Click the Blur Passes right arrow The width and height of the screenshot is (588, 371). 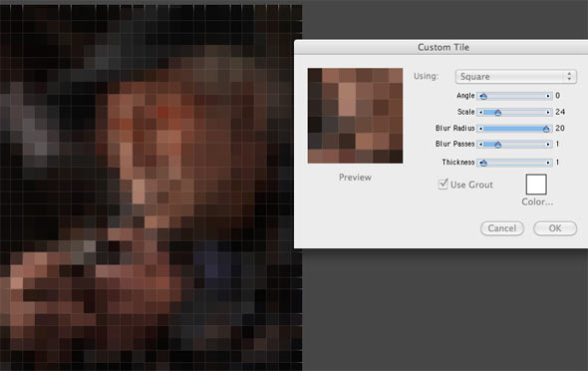pos(548,145)
